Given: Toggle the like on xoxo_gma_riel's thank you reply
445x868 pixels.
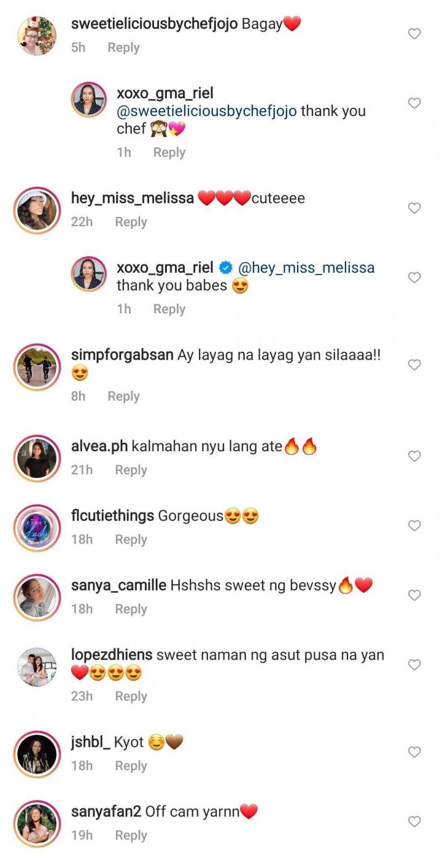Looking at the screenshot, I should tap(414, 103).
